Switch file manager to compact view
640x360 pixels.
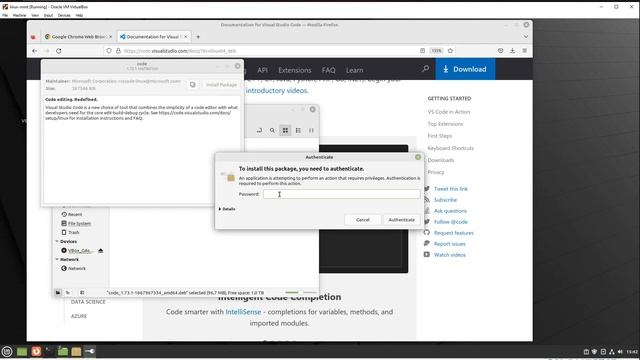point(311,130)
